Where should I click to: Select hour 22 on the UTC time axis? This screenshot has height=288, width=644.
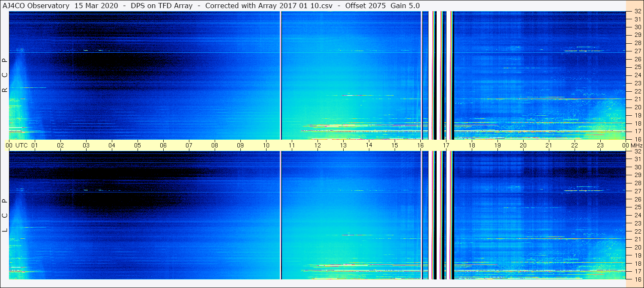click(575, 145)
